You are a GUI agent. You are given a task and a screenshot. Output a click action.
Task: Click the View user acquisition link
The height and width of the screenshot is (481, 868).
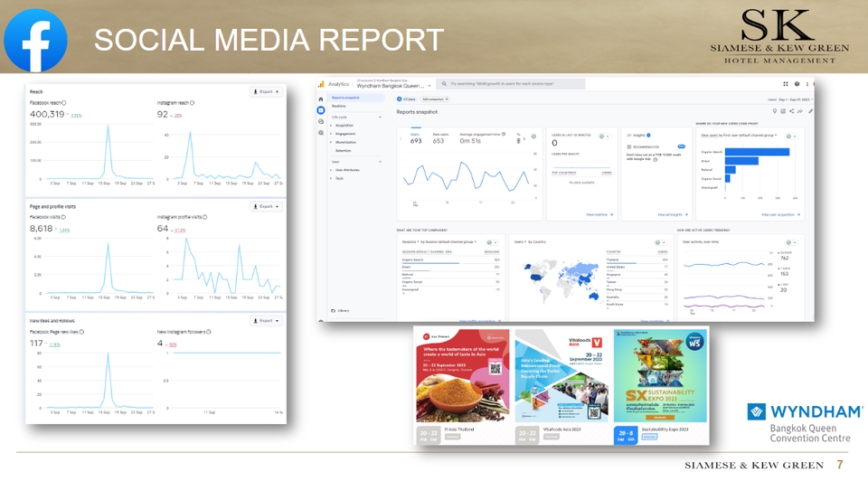pos(780,215)
